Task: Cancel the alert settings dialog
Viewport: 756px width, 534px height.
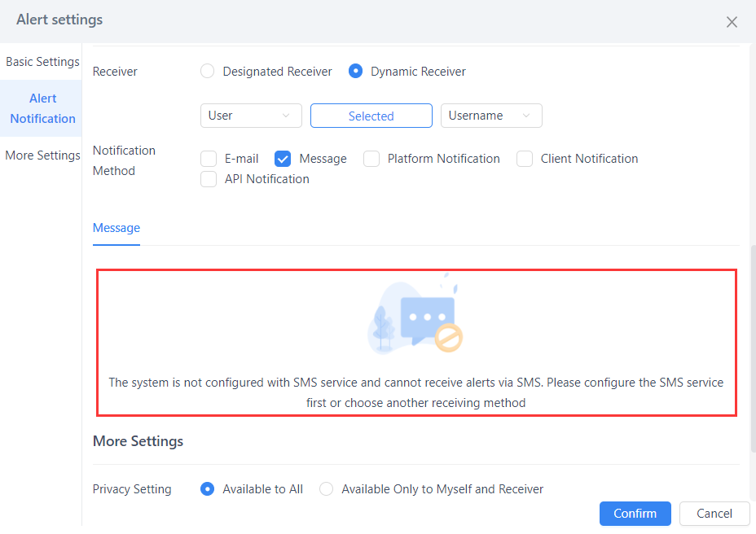Action: pos(714,514)
